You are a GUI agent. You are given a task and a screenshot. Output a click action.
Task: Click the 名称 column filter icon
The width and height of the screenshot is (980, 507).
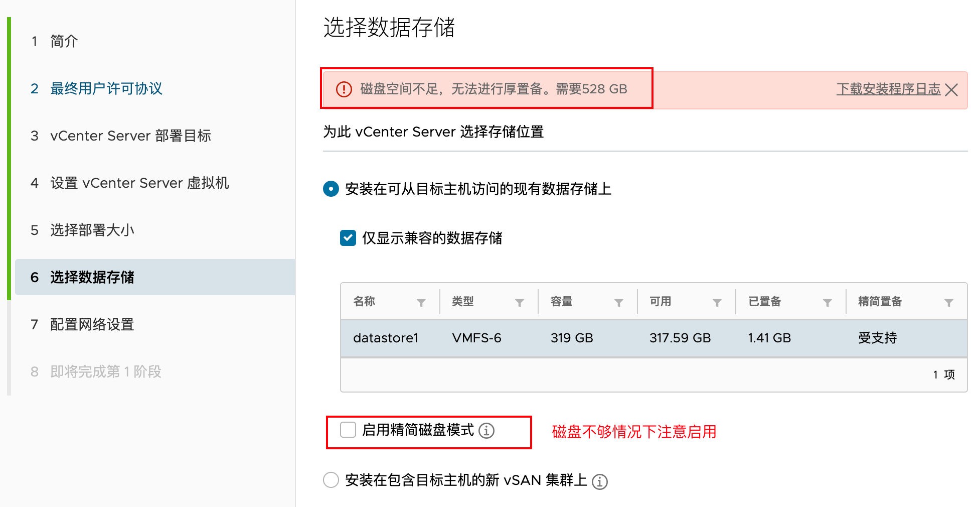click(x=421, y=303)
